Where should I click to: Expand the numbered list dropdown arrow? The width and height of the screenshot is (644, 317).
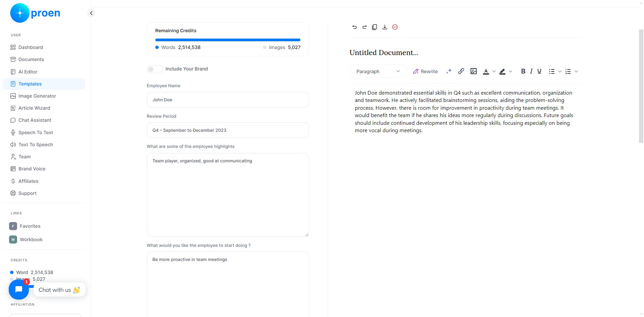[x=576, y=71]
